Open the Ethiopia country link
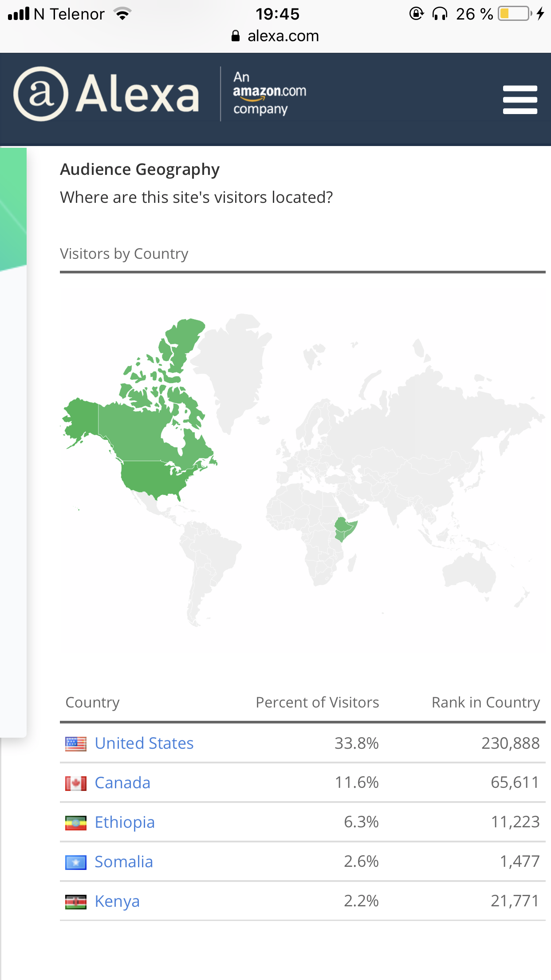Image resolution: width=551 pixels, height=980 pixels. click(x=125, y=822)
